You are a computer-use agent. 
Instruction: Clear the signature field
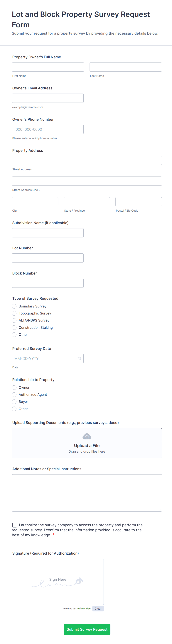(x=98, y=608)
